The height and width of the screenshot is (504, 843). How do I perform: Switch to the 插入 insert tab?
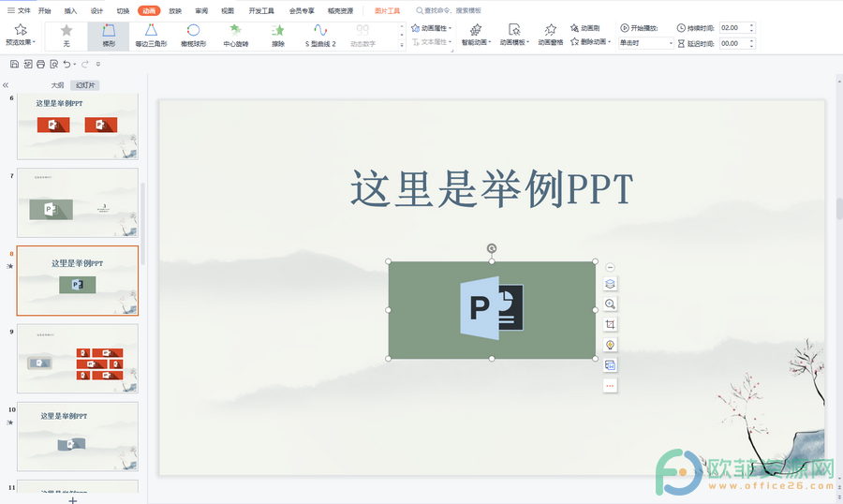(70, 10)
